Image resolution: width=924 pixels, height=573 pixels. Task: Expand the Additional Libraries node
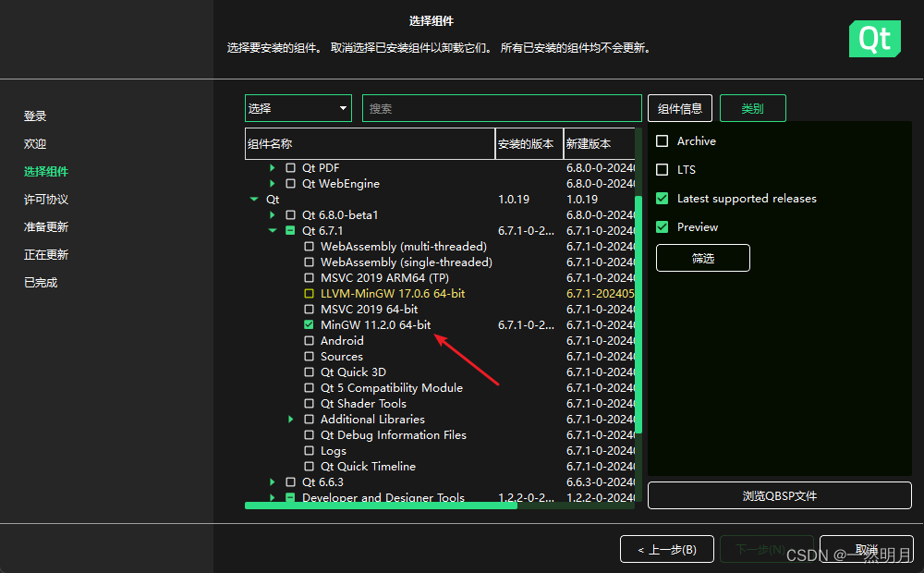290,420
